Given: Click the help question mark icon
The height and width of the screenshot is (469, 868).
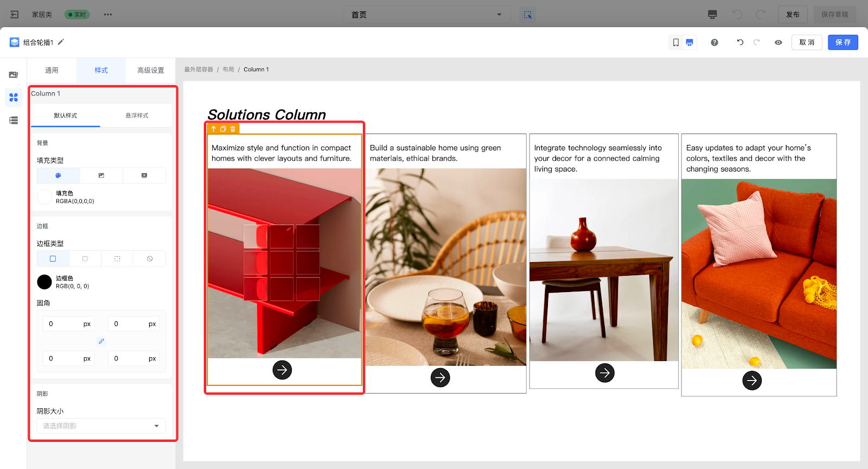Looking at the screenshot, I should (x=714, y=42).
